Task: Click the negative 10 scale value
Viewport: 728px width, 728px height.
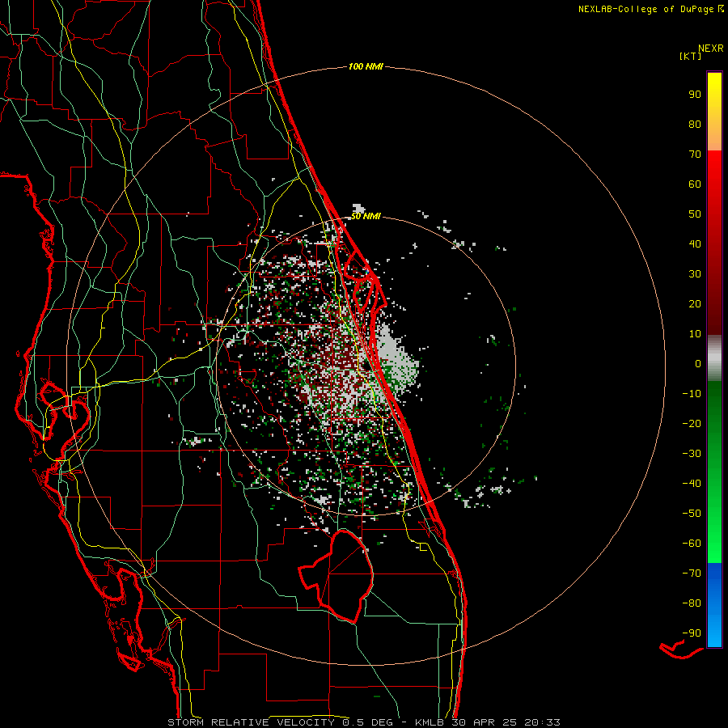Action: [x=692, y=394]
